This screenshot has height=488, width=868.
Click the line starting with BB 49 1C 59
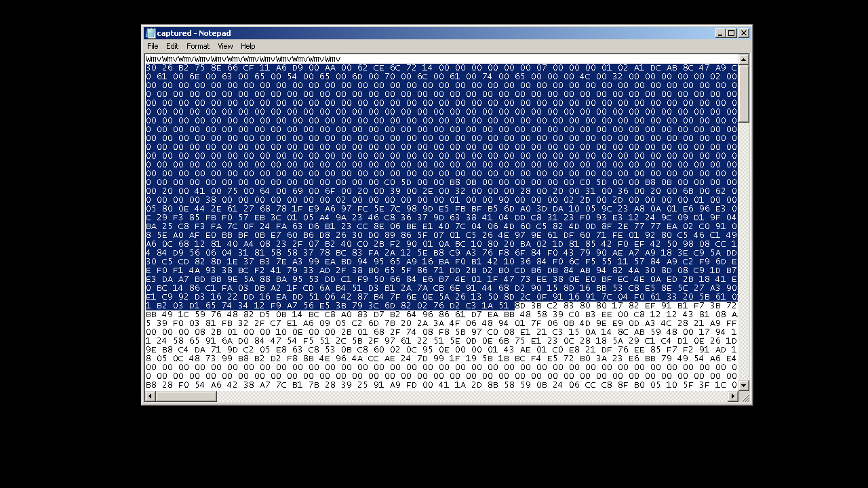tap(441, 314)
